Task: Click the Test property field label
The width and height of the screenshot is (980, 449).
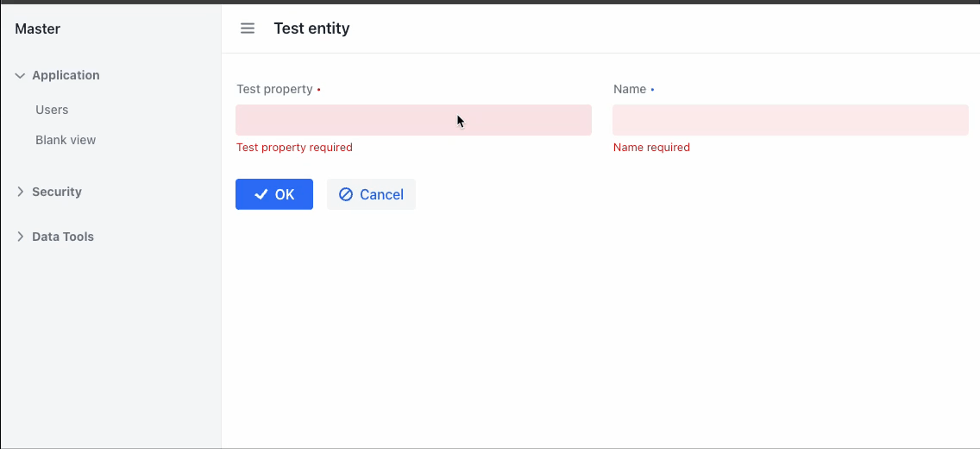Action: pyautogui.click(x=274, y=89)
